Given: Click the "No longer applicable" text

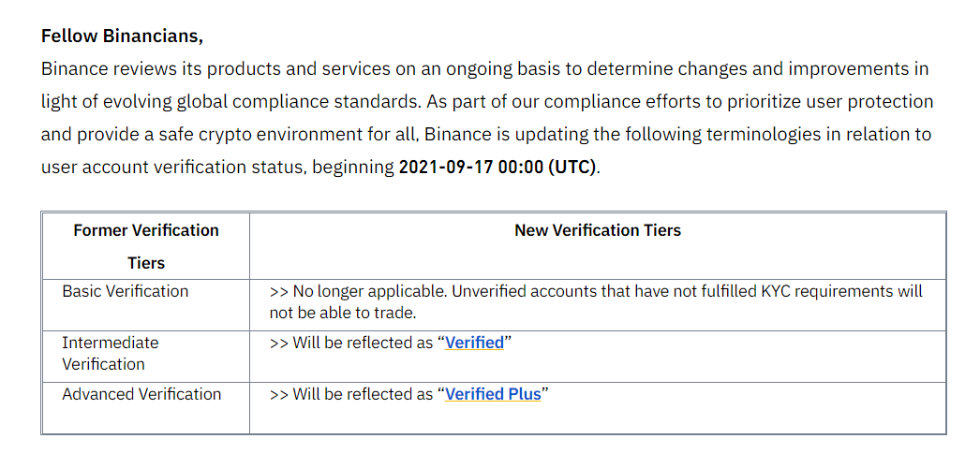Looking at the screenshot, I should pyautogui.click(x=369, y=291).
